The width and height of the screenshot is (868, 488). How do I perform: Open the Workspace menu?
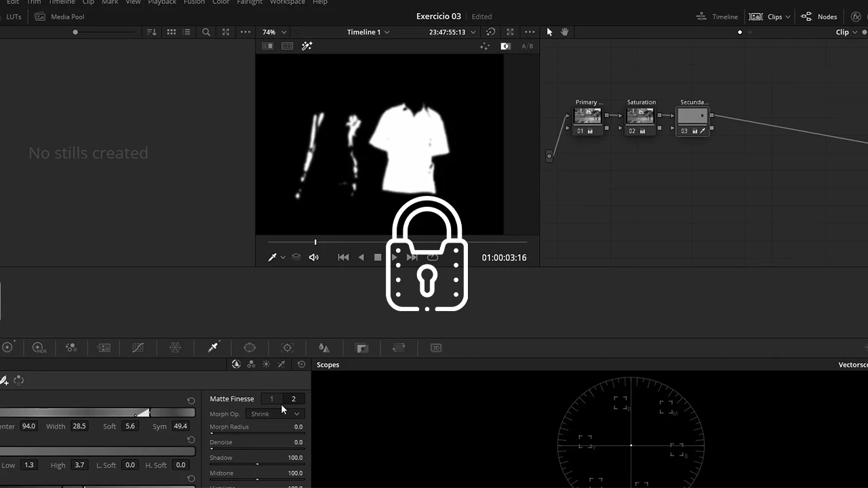[288, 2]
